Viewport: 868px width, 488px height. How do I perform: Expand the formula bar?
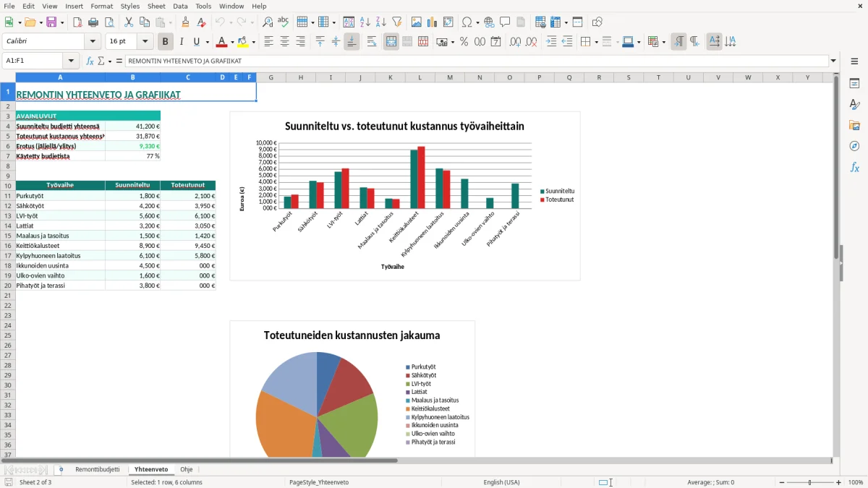point(834,61)
